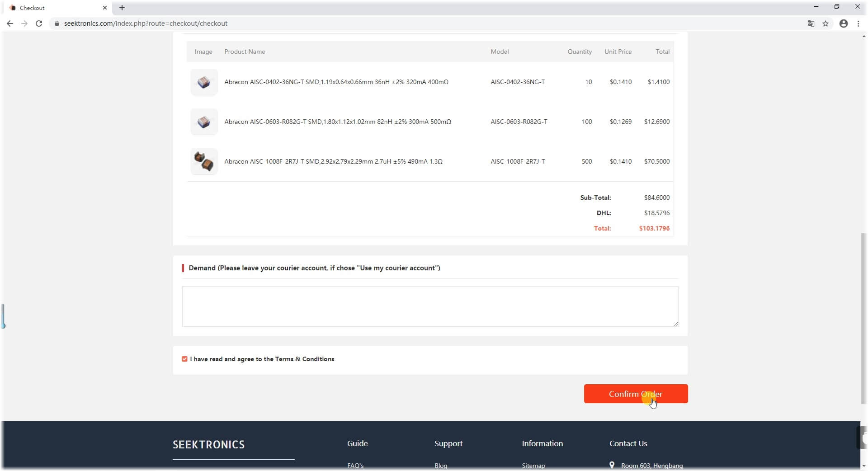Open the Translate page icon
Viewport: 868px width, 471px height.
tap(811, 24)
